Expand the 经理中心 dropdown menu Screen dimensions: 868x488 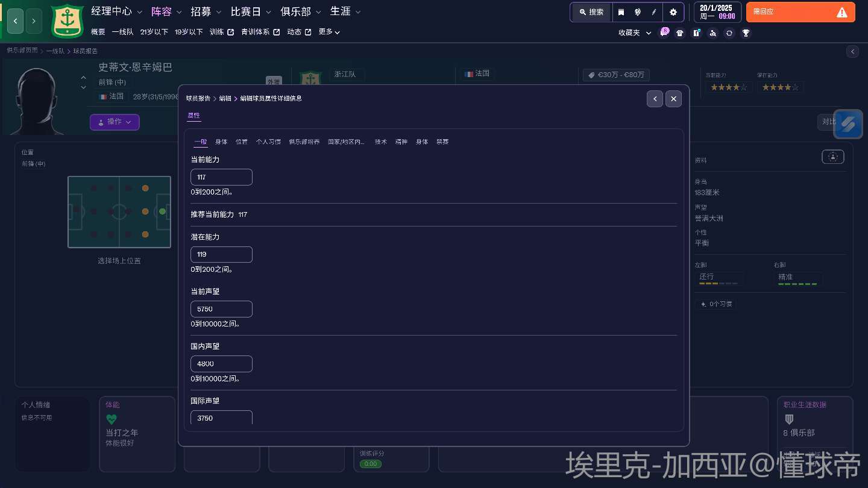click(117, 11)
